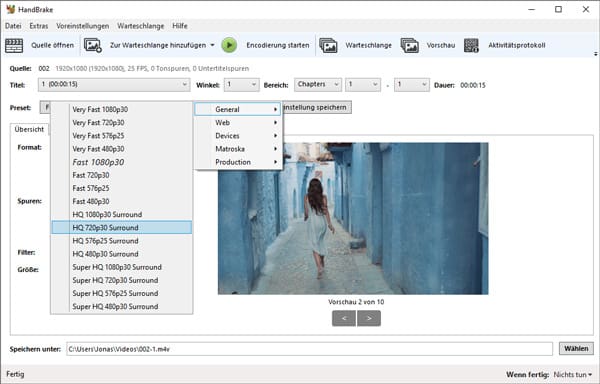Select Fast 1080p30 preset
Image resolution: width=600 pixels, height=384 pixels.
pos(122,162)
